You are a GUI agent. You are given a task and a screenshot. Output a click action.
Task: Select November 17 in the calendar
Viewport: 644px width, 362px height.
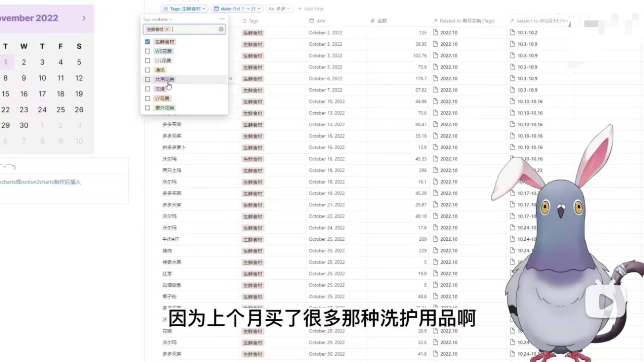42,94
